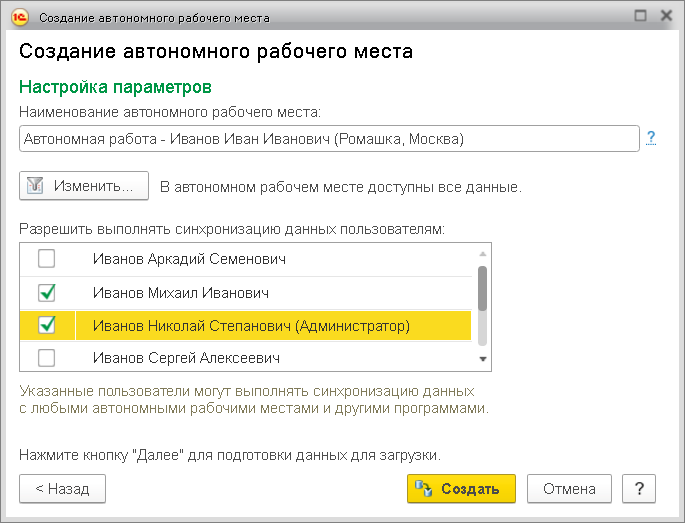Check the Иванов Сергей Алексеевич checkbox
Viewport: 685px width, 523px height.
coord(47,357)
